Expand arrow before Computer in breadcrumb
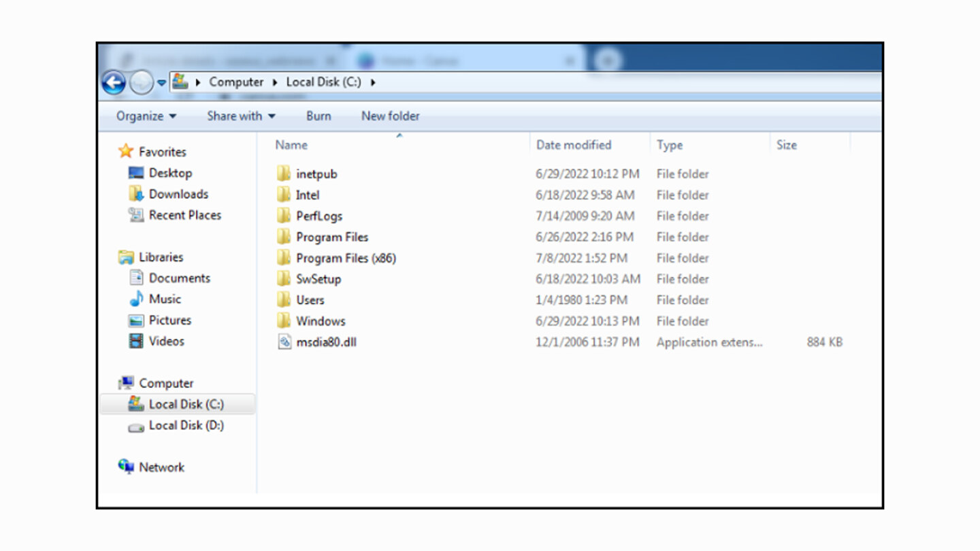Image resolution: width=980 pixels, height=551 pixels. pyautogui.click(x=198, y=82)
